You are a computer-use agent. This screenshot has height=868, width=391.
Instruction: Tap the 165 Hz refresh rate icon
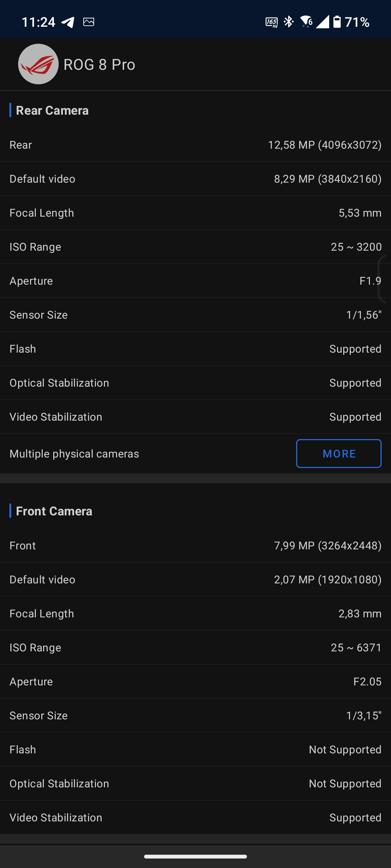(x=272, y=22)
